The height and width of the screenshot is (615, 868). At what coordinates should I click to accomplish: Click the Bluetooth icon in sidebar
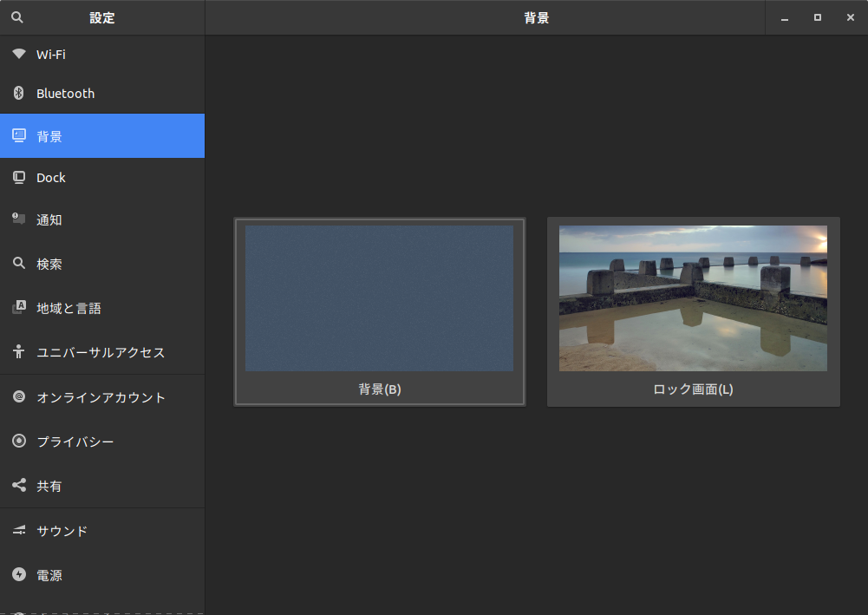tap(19, 93)
